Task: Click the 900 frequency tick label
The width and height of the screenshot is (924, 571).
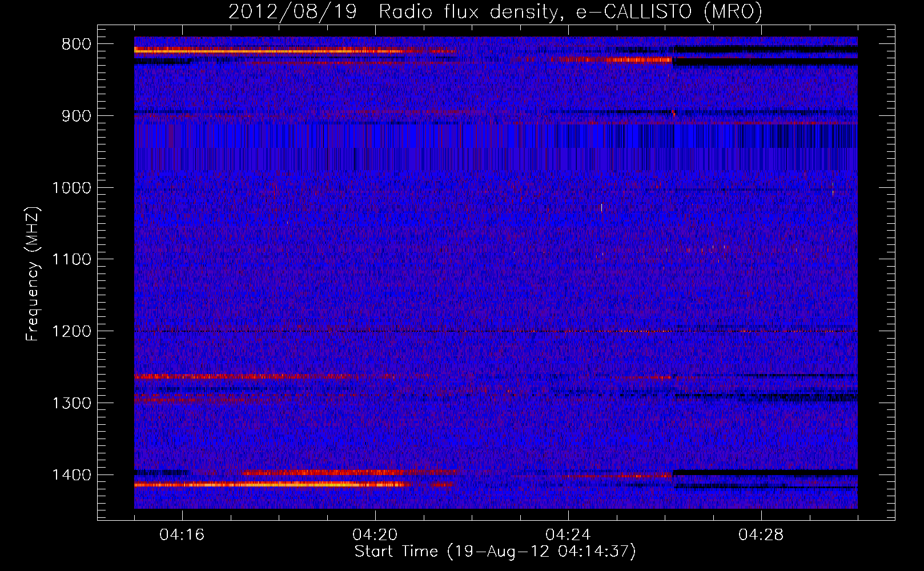Action: [76, 116]
